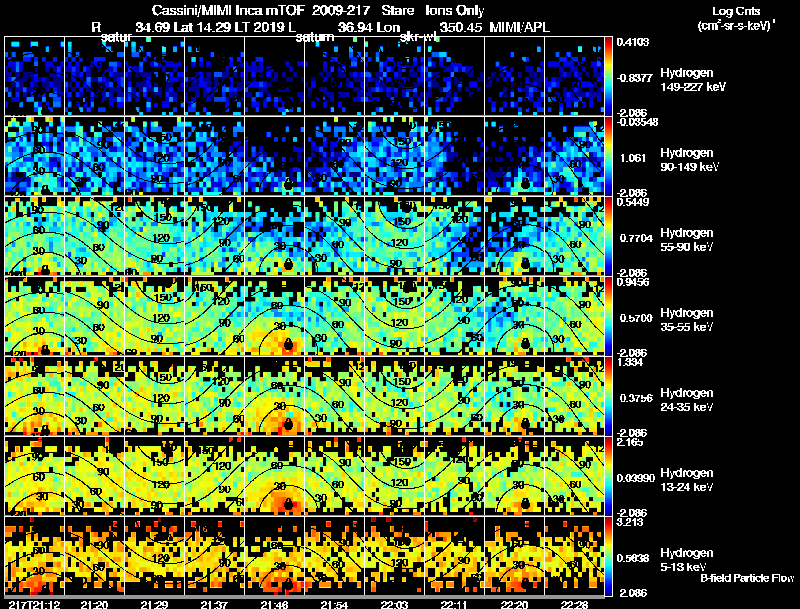The height and width of the screenshot is (609, 800).
Task: Click the Hydrogen 149-227 keV color bar
Action: click(x=608, y=76)
